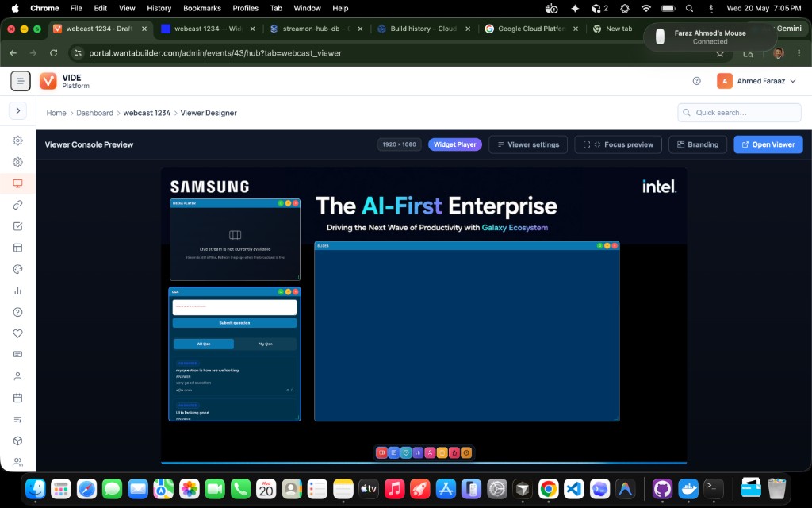Reload the page in Chrome
The height and width of the screenshot is (508, 812).
pyautogui.click(x=53, y=53)
